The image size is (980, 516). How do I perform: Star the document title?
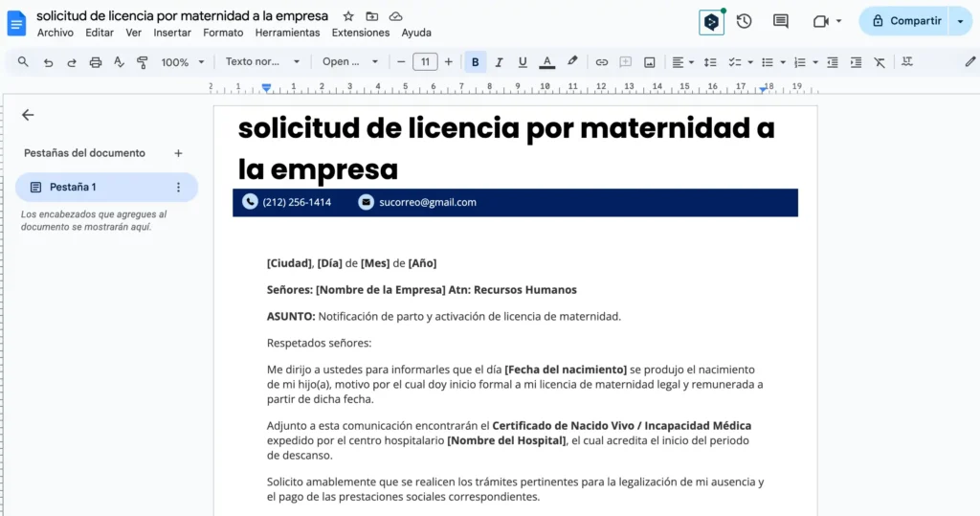348,16
